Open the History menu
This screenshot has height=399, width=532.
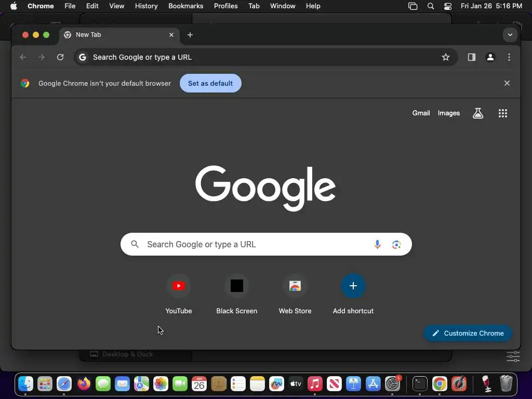tap(146, 6)
